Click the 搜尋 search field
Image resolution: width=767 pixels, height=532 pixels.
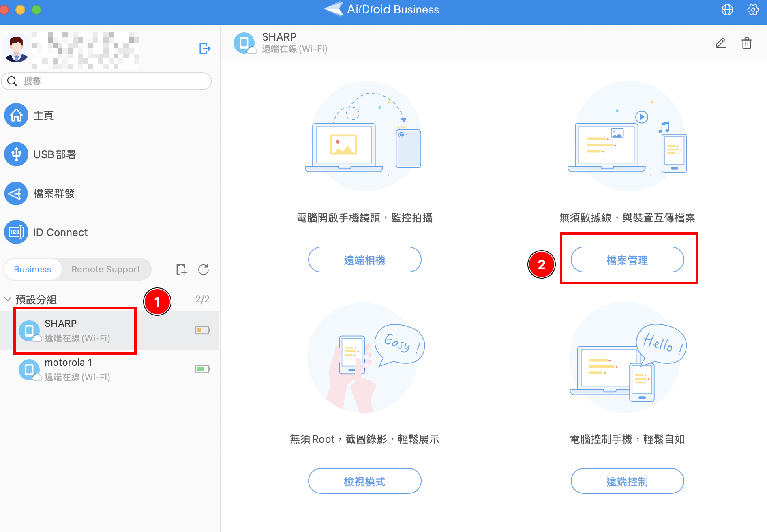point(106,81)
